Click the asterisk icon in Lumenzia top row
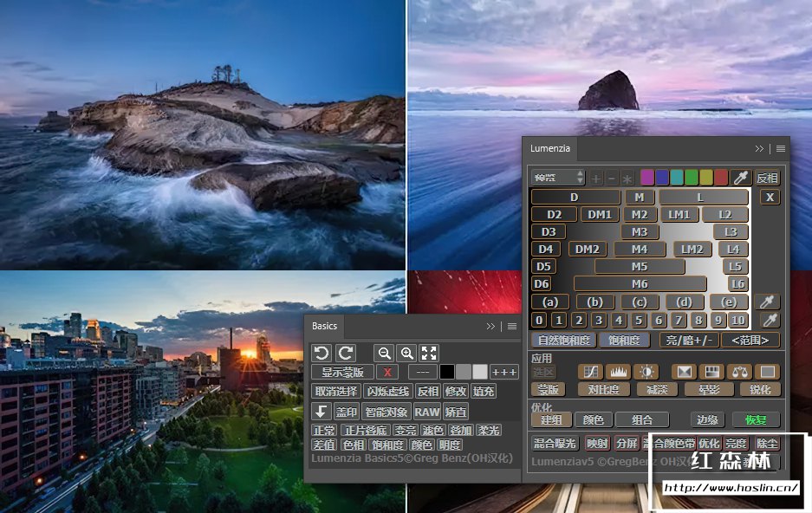 click(627, 179)
